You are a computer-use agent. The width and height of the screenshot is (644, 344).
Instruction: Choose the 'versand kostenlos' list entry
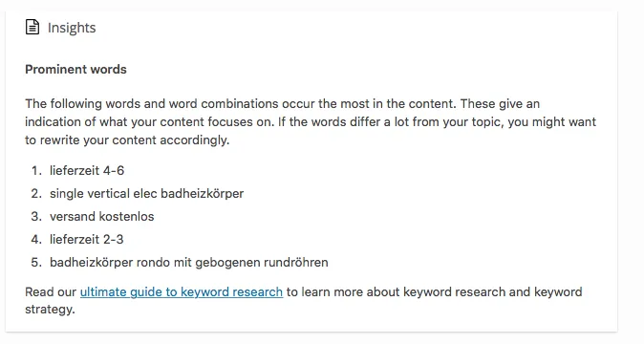coord(101,216)
